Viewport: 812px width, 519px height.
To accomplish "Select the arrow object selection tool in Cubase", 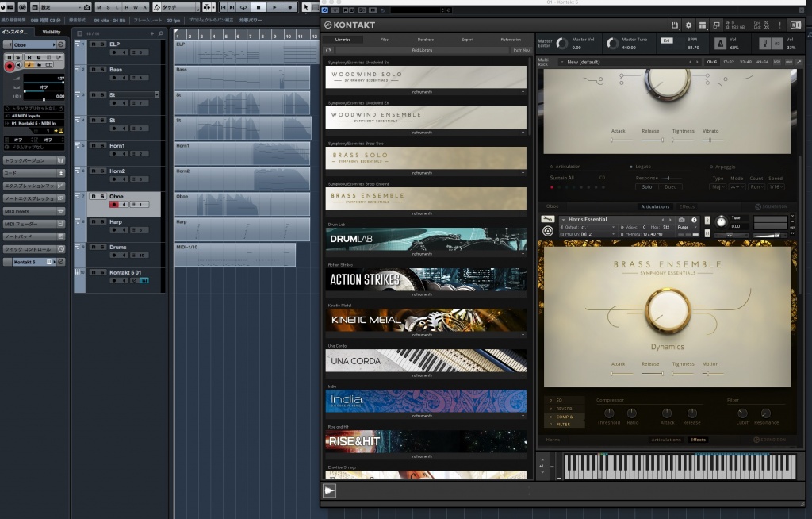I will pyautogui.click(x=305, y=7).
